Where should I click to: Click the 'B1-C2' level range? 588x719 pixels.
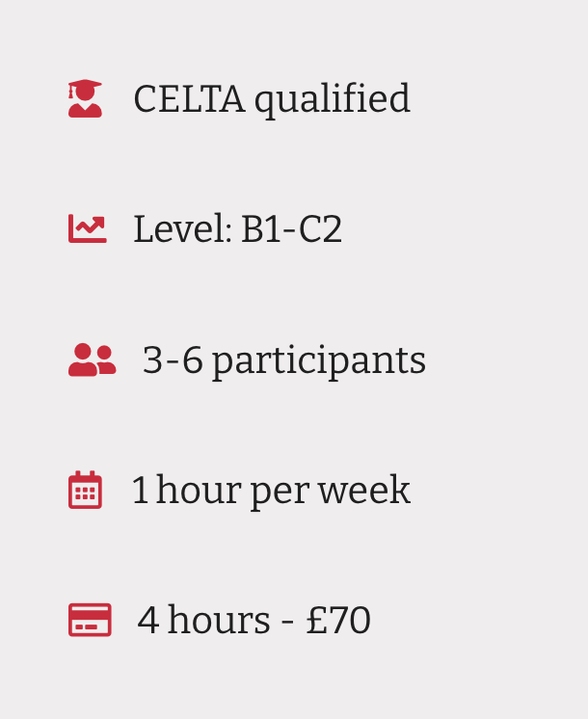(291, 229)
